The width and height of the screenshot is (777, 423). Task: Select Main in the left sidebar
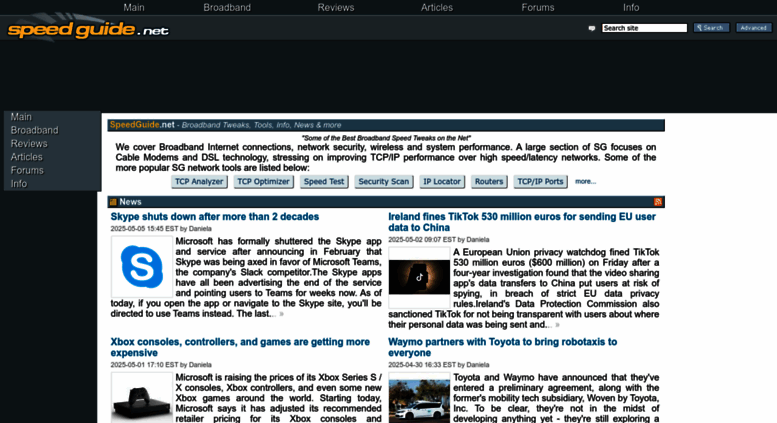pos(21,117)
